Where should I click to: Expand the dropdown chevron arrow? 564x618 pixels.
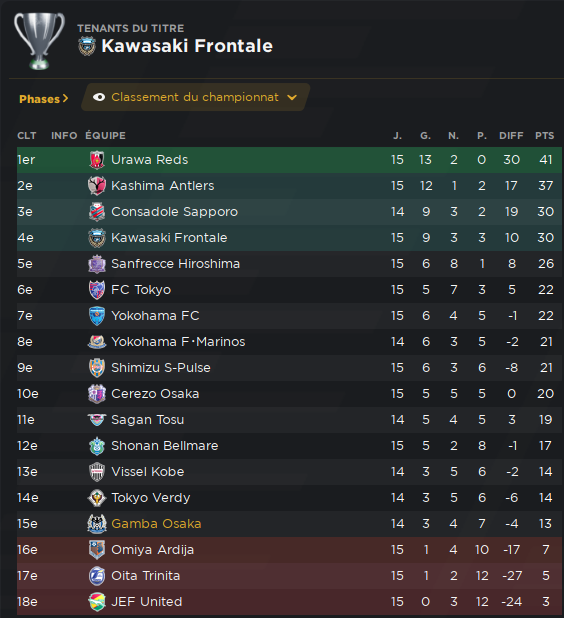292,97
